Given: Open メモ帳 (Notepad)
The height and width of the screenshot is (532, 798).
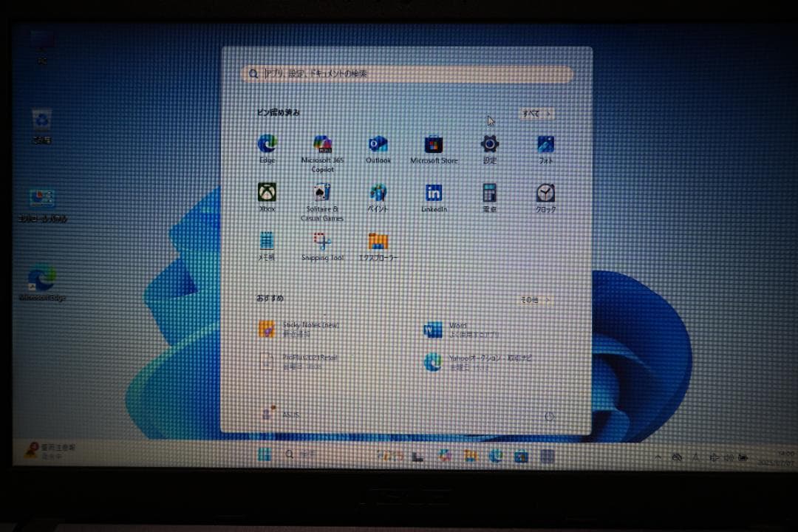Looking at the screenshot, I should 267,241.
